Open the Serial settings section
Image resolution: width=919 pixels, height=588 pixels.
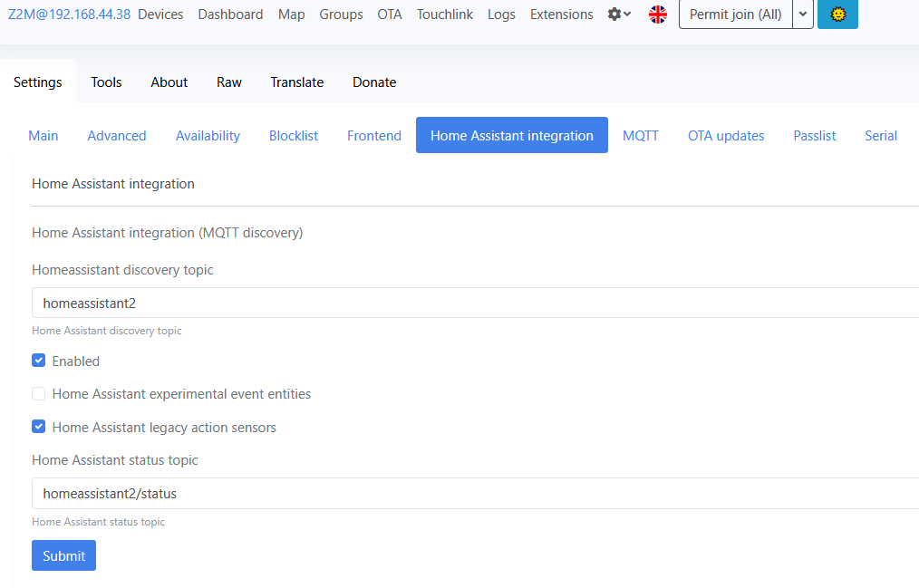point(881,135)
